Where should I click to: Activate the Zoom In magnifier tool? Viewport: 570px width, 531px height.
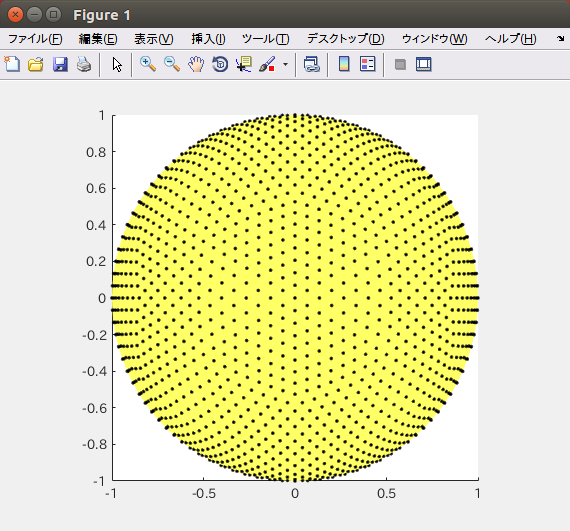[148, 64]
